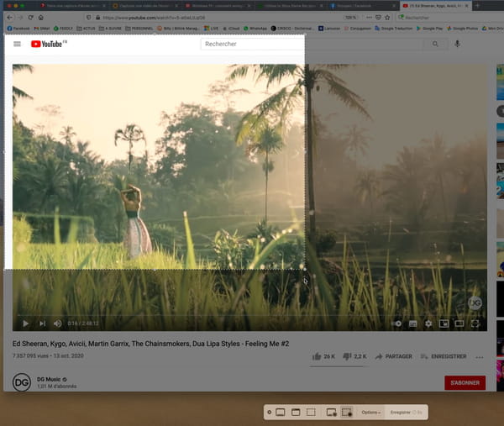Open a new browser tab
Viewport: 504px width, 426px height.
[477, 6]
